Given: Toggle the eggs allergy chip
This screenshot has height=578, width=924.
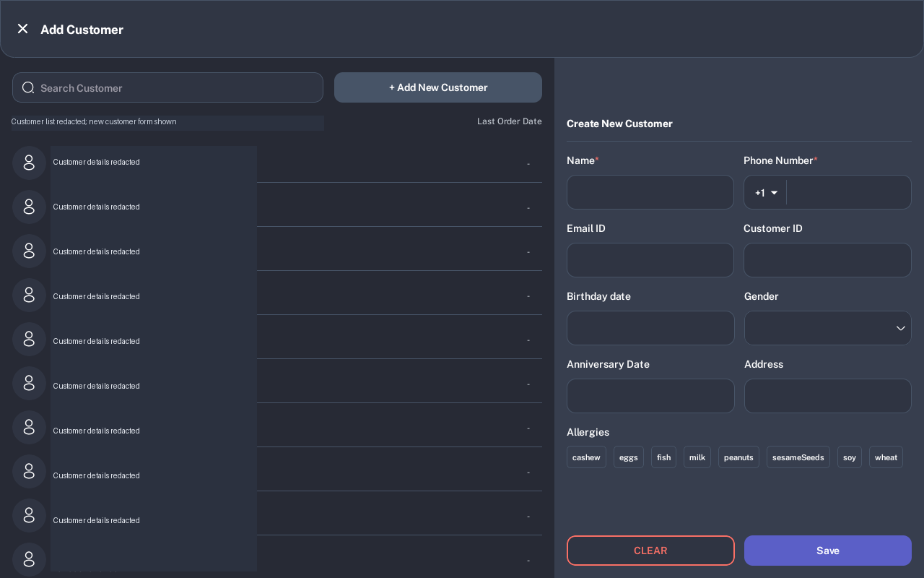Looking at the screenshot, I should (629, 457).
